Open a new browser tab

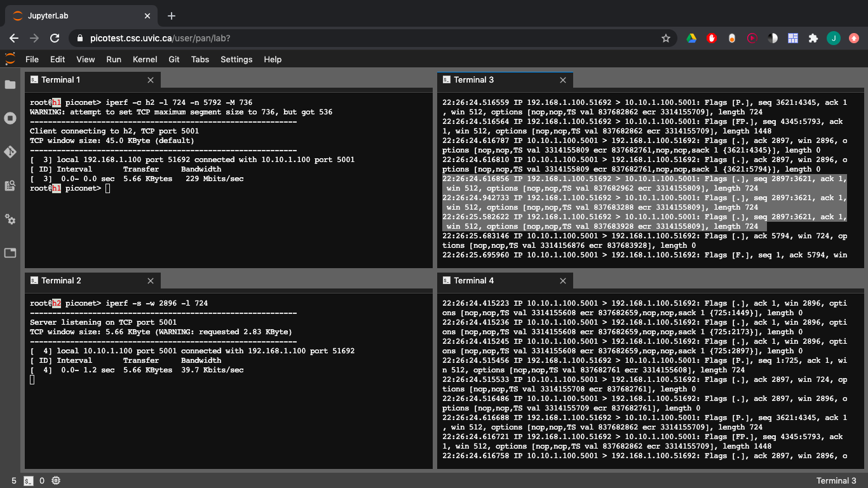point(172,16)
